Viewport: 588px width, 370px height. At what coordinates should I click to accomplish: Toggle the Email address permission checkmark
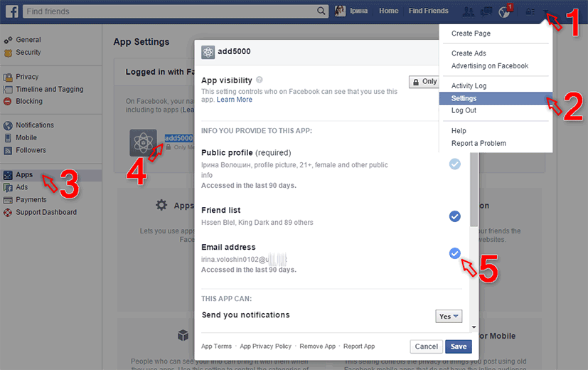[455, 253]
